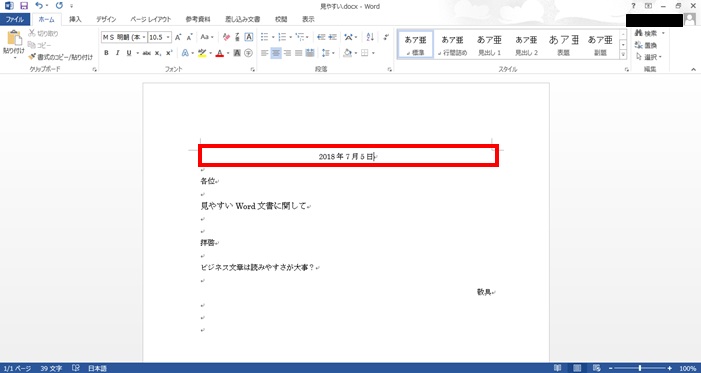Click the distributed alignment icon
Image resolution: width=701 pixels, height=373 pixels.
310,53
